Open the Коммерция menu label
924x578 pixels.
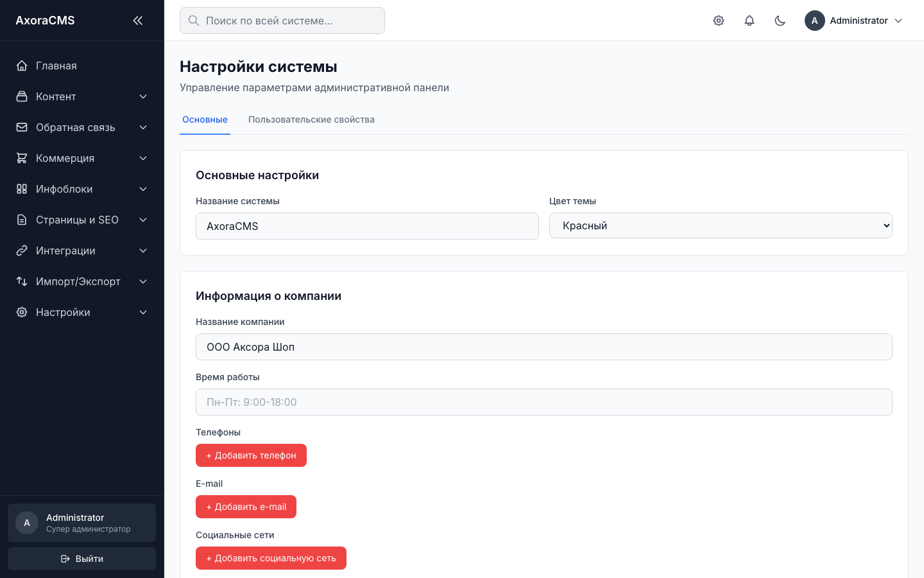65,158
